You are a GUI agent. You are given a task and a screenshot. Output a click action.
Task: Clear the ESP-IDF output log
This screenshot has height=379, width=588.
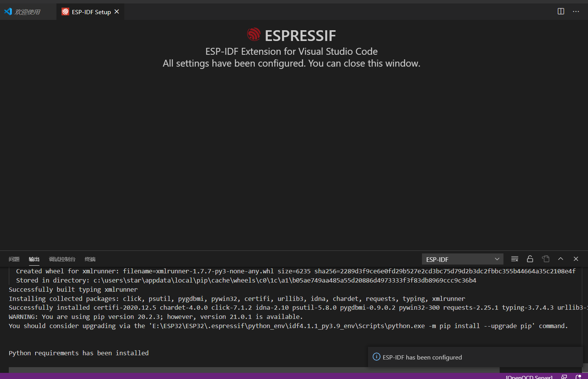click(515, 259)
